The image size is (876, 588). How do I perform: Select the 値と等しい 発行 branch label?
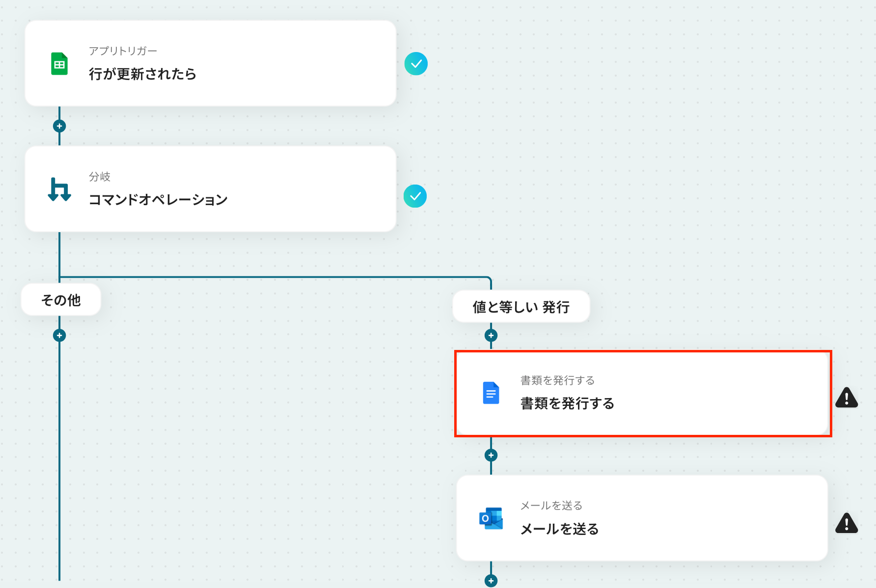point(521,307)
